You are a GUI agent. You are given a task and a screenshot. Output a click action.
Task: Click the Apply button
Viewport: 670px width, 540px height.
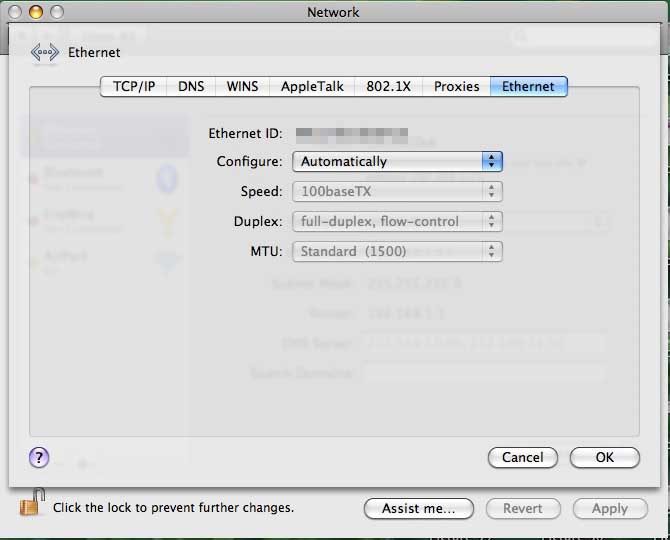tap(610, 508)
